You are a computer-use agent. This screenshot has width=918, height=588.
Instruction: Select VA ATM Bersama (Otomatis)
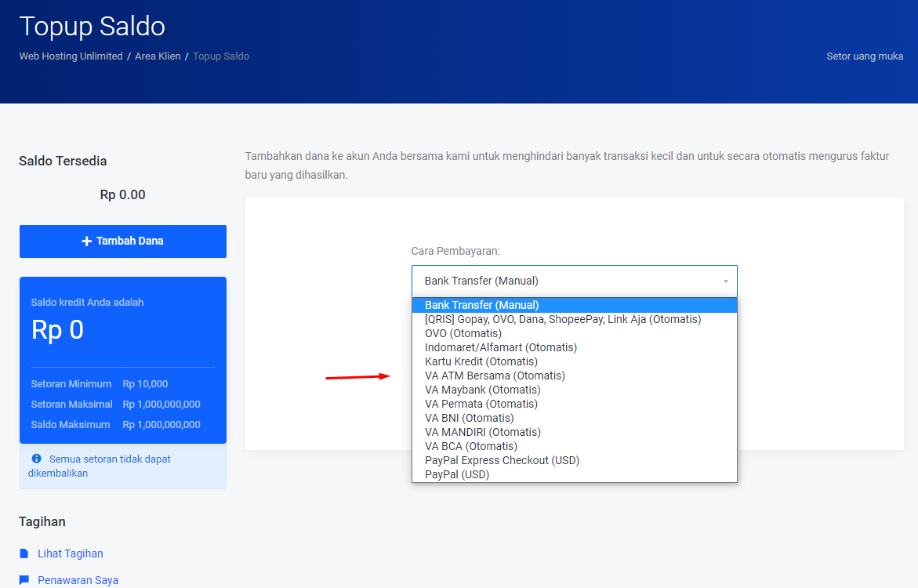pyautogui.click(x=495, y=376)
